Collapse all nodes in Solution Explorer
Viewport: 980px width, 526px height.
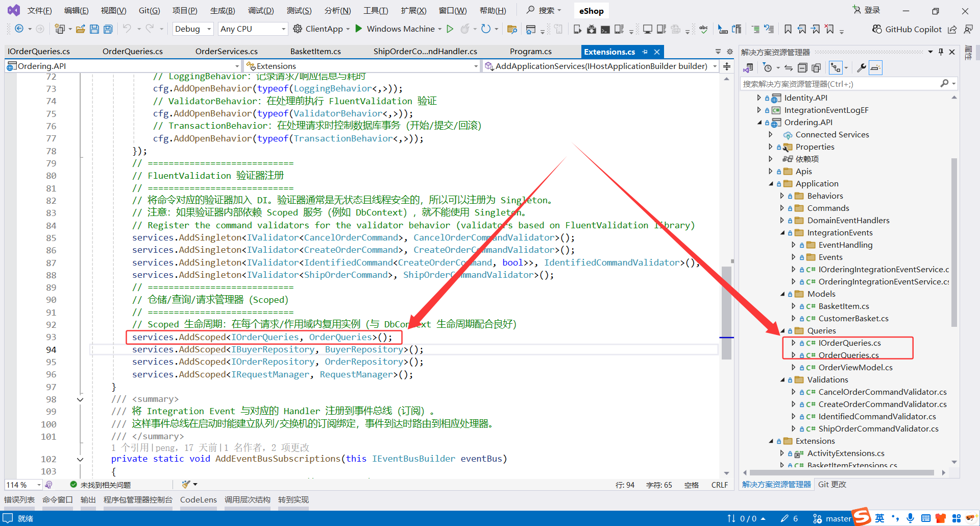(803, 67)
